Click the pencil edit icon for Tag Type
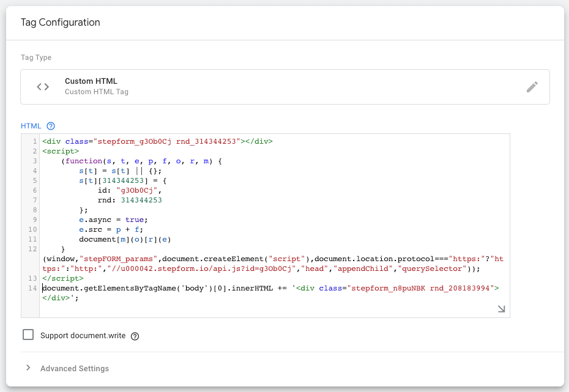The image size is (569, 392). click(532, 87)
